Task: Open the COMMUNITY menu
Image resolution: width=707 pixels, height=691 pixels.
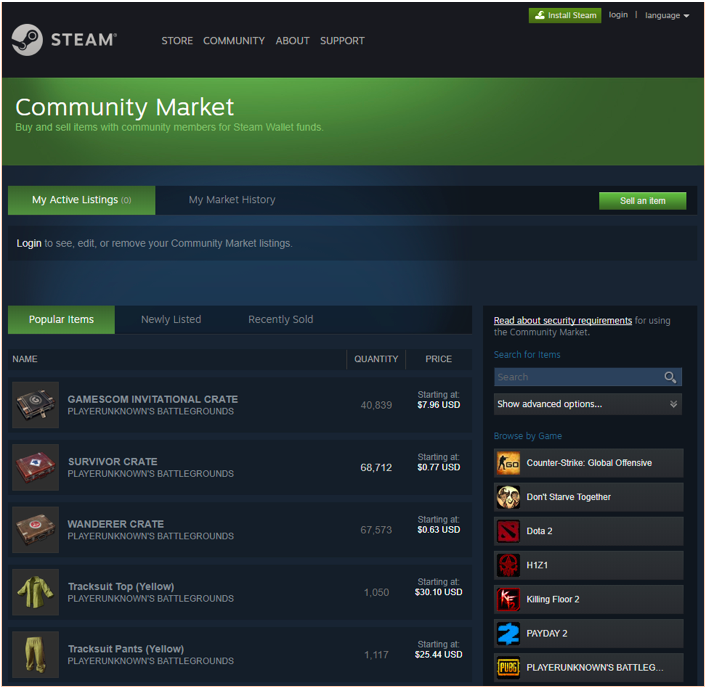Action: pos(234,41)
